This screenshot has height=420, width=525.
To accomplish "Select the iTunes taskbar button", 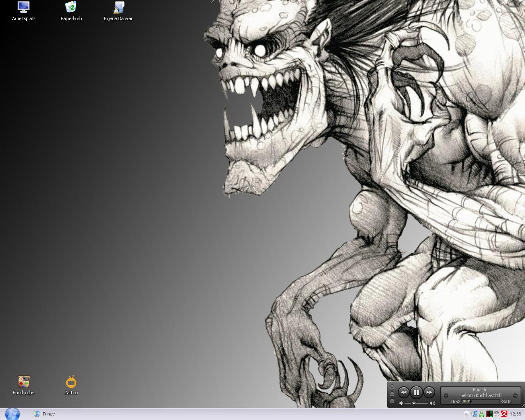I will tap(44, 414).
